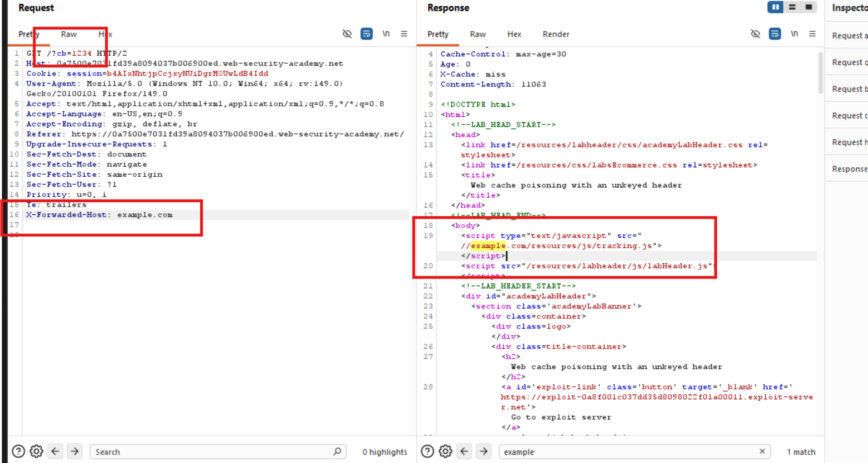
Task: Select the Request Hex tab
Action: (x=106, y=34)
